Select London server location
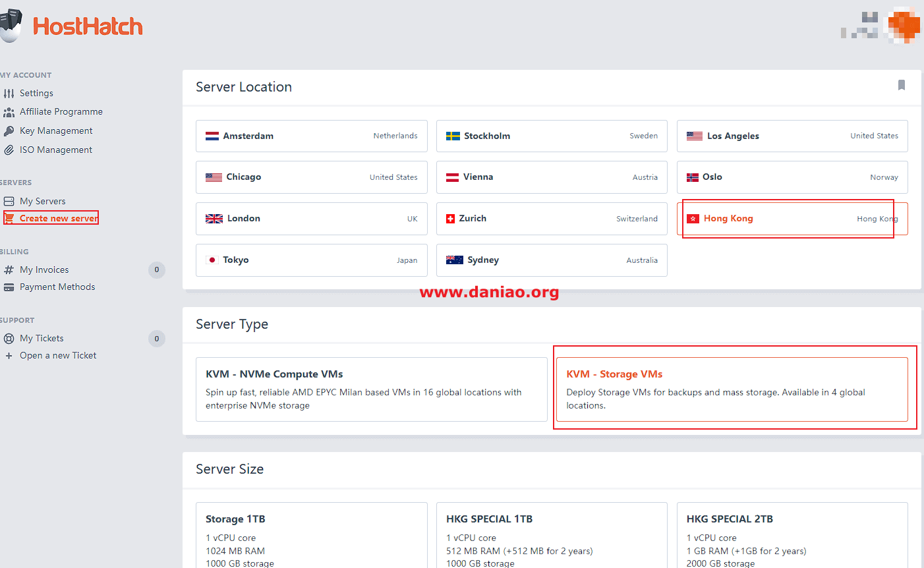 [x=312, y=219]
